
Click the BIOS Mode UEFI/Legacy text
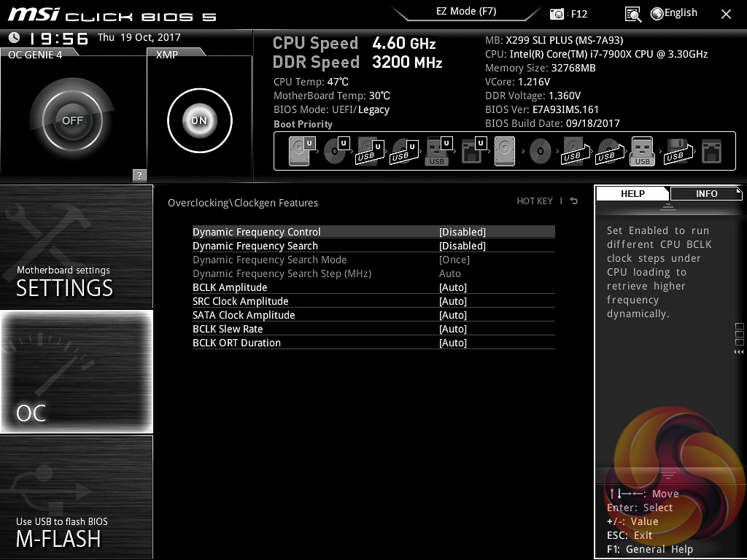(x=332, y=109)
